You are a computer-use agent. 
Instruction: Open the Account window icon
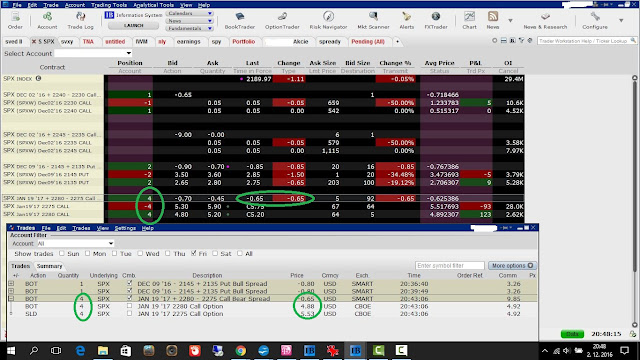click(47, 20)
